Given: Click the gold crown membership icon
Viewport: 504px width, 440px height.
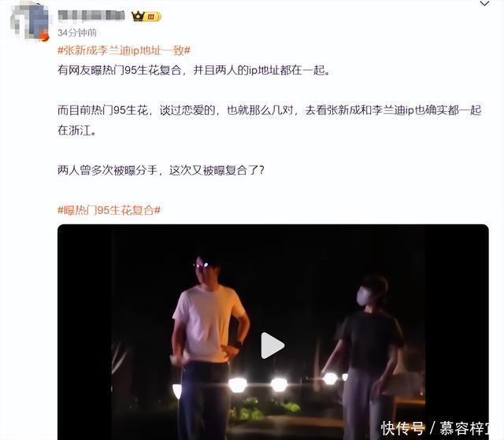Looking at the screenshot, I should (x=138, y=16).
